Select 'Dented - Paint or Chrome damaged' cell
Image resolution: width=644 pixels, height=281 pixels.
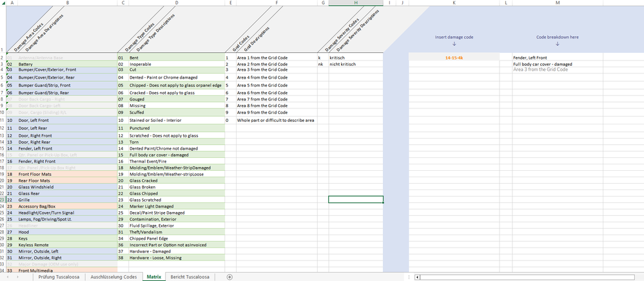click(x=177, y=77)
